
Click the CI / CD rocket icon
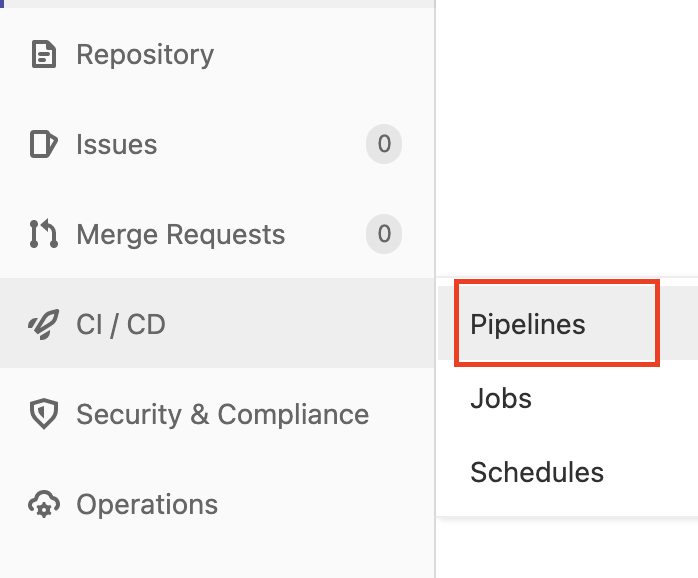click(43, 325)
